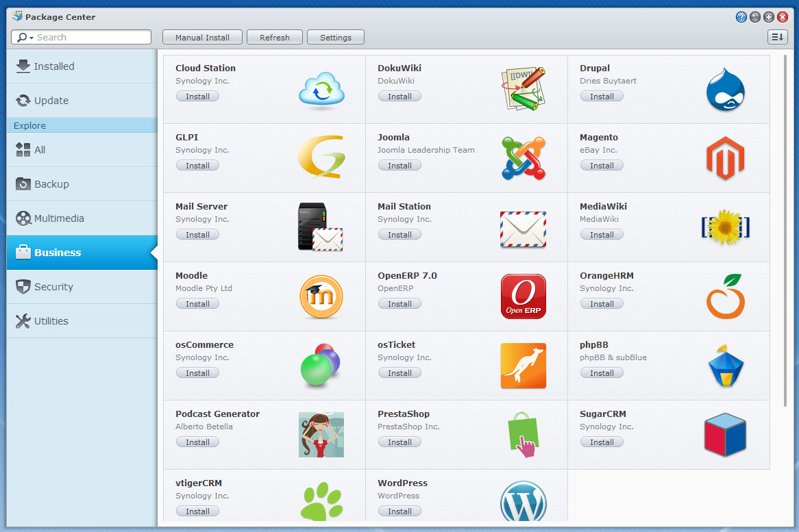Click the WordPress logo icon

tap(524, 501)
